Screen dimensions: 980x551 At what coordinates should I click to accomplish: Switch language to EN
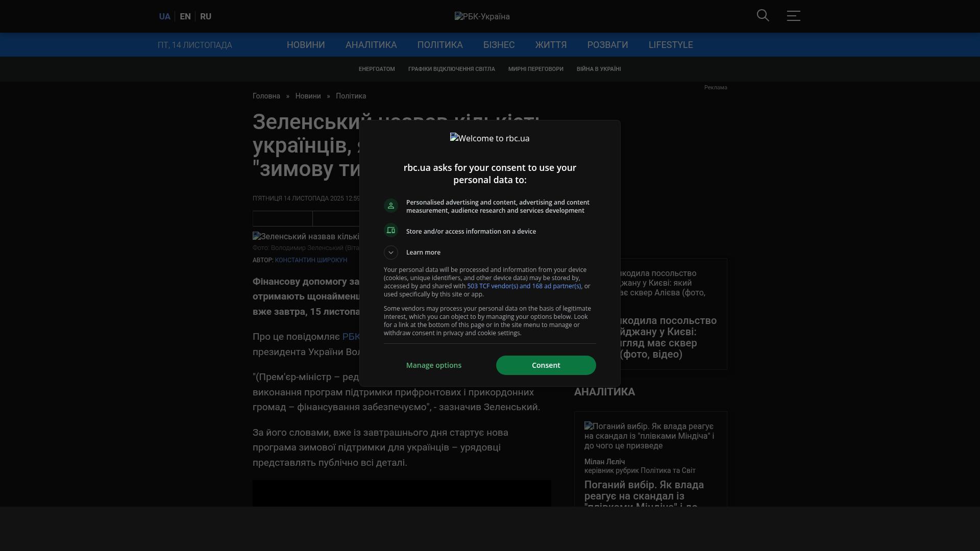(x=185, y=16)
